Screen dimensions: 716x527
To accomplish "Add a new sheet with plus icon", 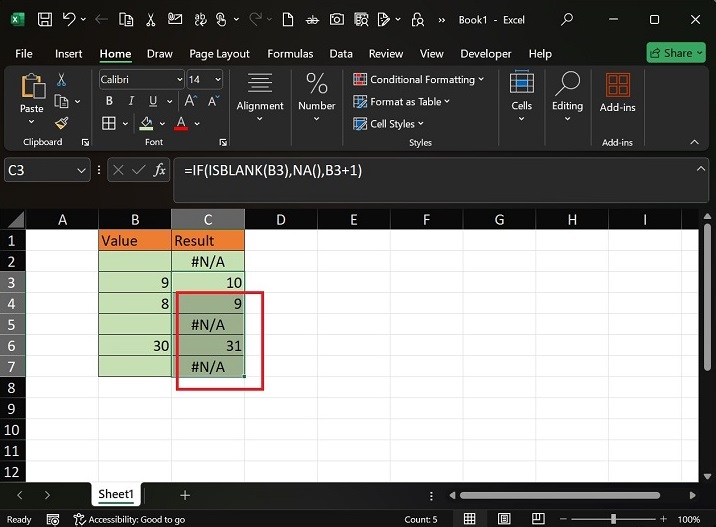I will click(x=184, y=495).
